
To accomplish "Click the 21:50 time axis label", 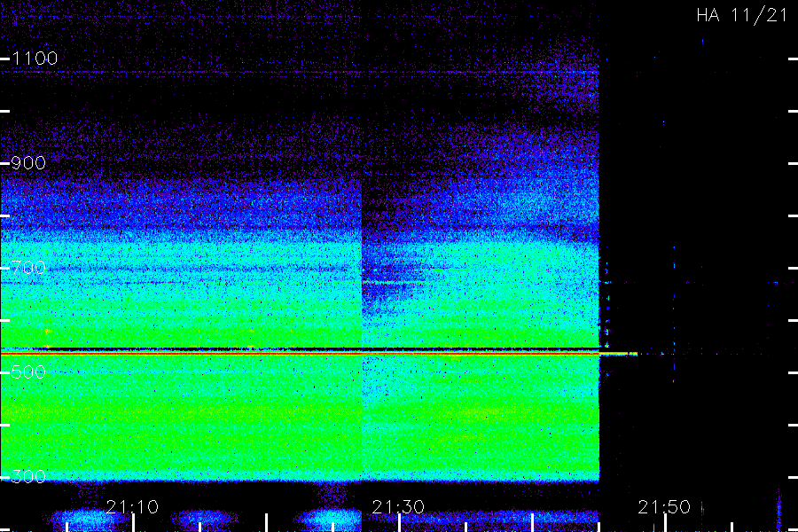I will [664, 507].
